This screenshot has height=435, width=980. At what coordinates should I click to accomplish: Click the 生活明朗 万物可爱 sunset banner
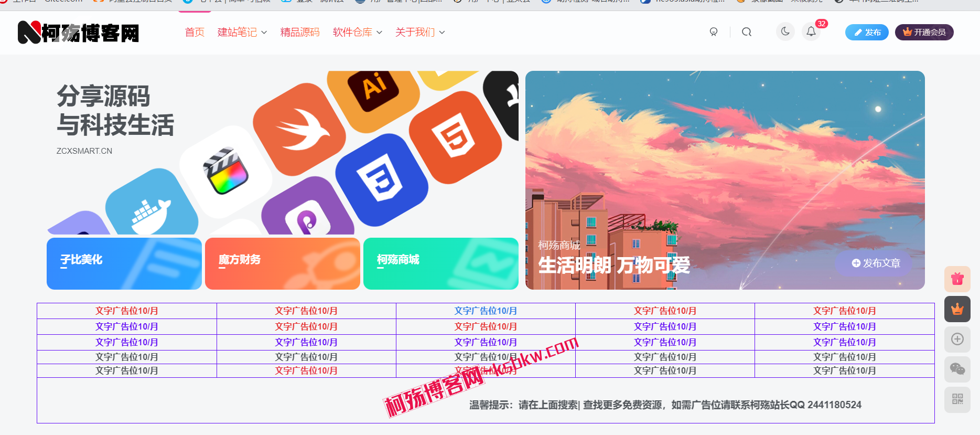[725, 180]
